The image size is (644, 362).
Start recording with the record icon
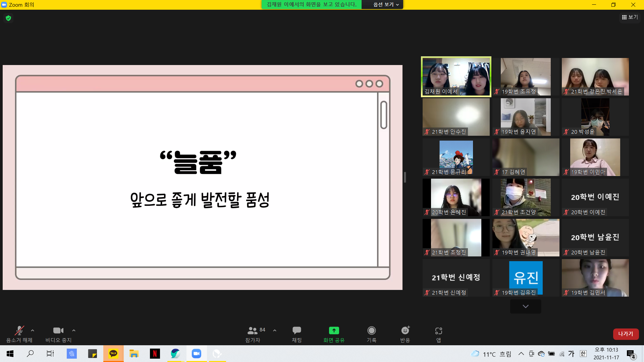(371, 331)
